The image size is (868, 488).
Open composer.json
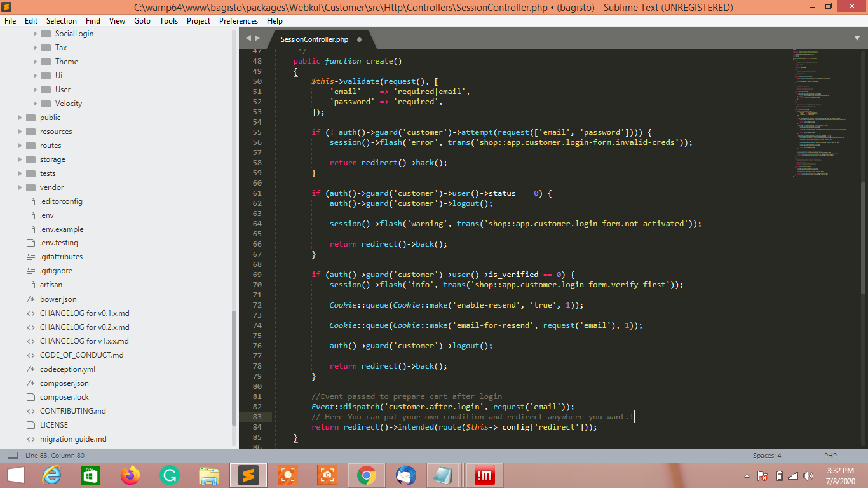point(64,383)
